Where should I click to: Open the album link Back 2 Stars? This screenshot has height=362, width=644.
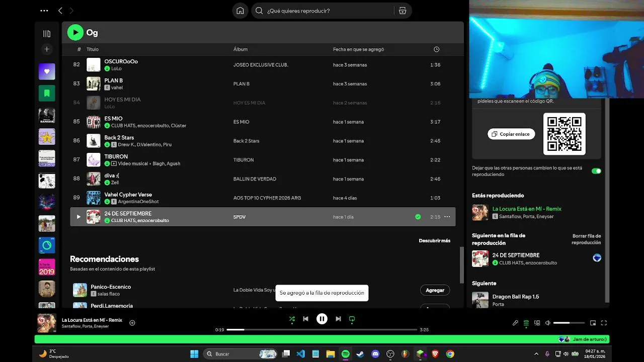tap(247, 141)
